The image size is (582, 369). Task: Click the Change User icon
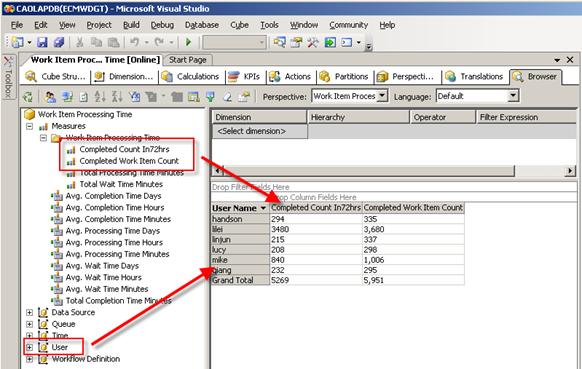(x=50, y=97)
